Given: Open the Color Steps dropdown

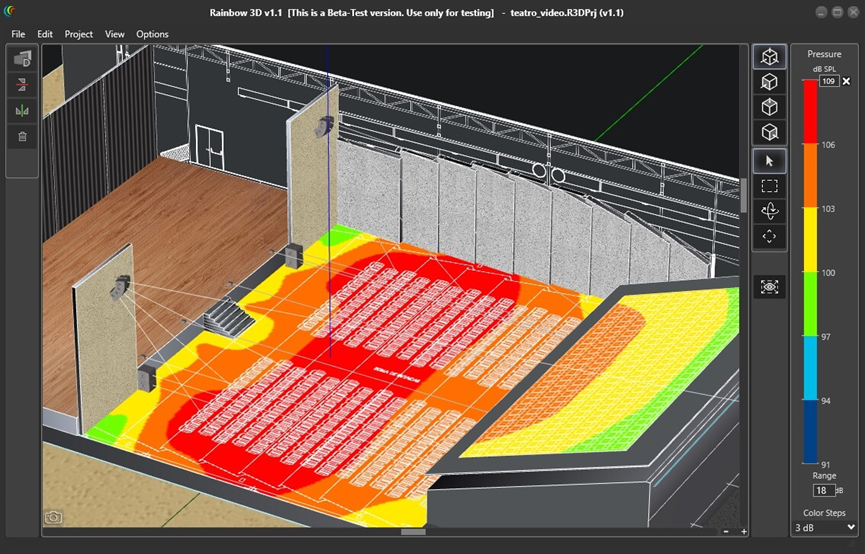Looking at the screenshot, I should (824, 527).
